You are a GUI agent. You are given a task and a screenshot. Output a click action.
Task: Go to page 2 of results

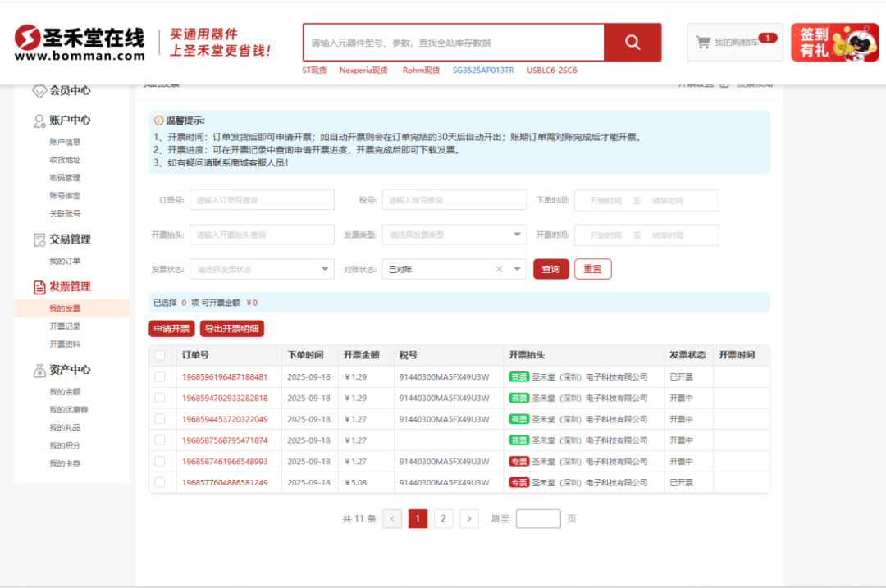pyautogui.click(x=444, y=518)
